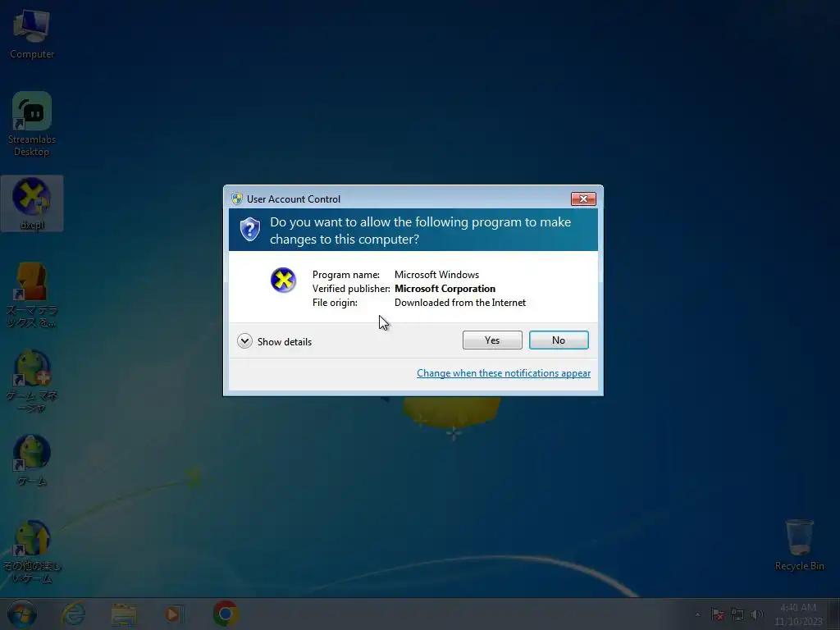Viewport: 840px width, 630px height.
Task: Select the Computer desktop icon
Action: click(32, 34)
